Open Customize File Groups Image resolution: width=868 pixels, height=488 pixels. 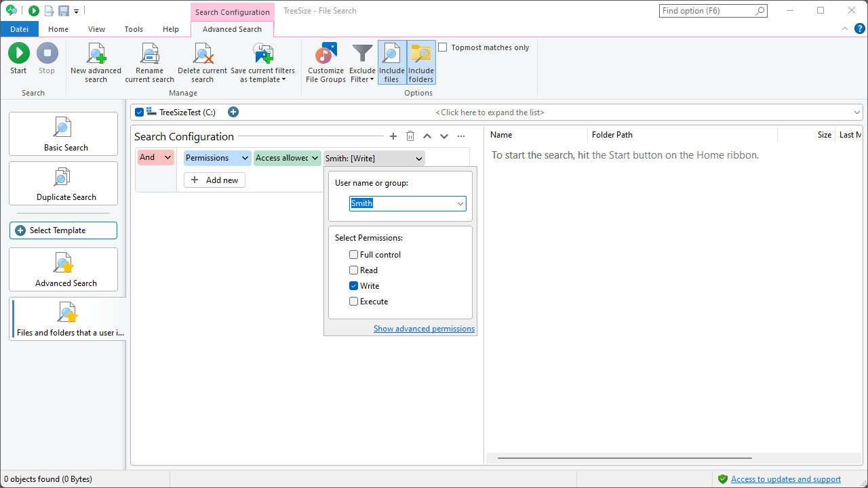click(325, 54)
